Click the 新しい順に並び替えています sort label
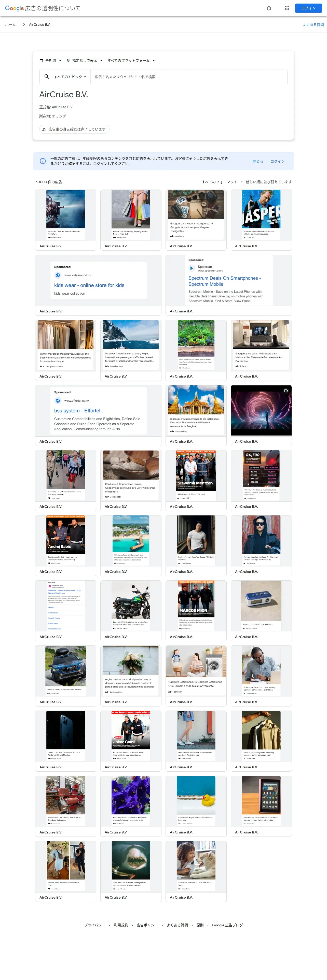The height and width of the screenshot is (980, 327). [268, 182]
